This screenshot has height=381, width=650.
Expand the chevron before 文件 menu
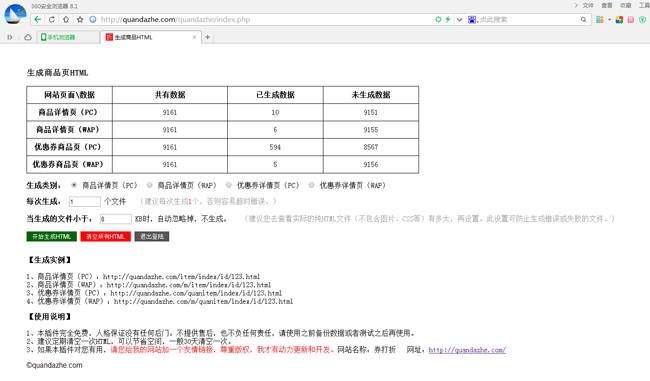(x=576, y=5)
